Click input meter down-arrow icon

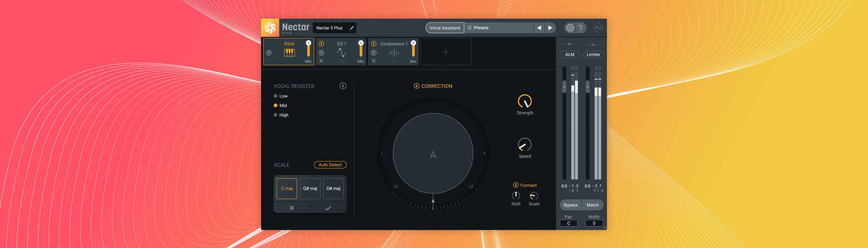(569, 44)
